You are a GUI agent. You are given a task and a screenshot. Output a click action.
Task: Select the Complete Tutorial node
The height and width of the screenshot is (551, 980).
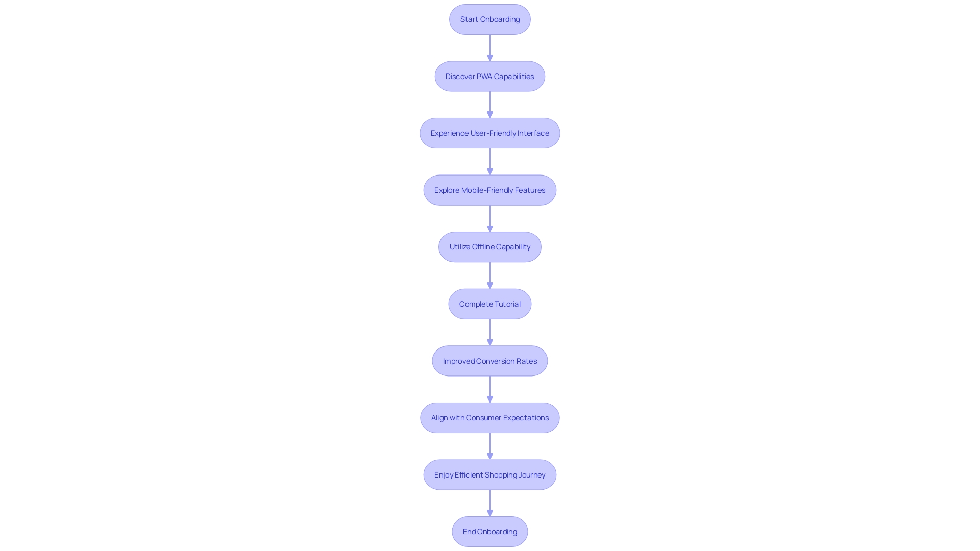[489, 304]
